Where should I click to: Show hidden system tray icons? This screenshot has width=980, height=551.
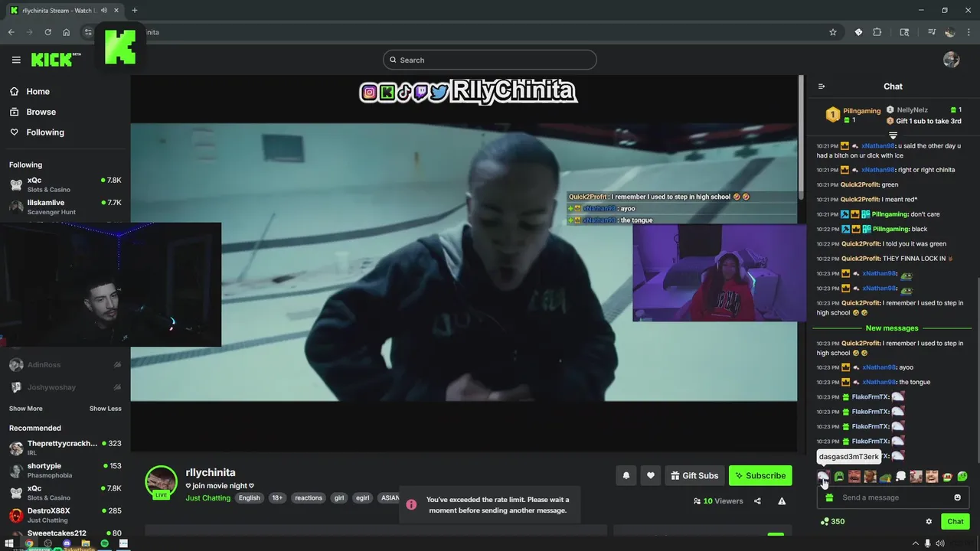pos(914,544)
